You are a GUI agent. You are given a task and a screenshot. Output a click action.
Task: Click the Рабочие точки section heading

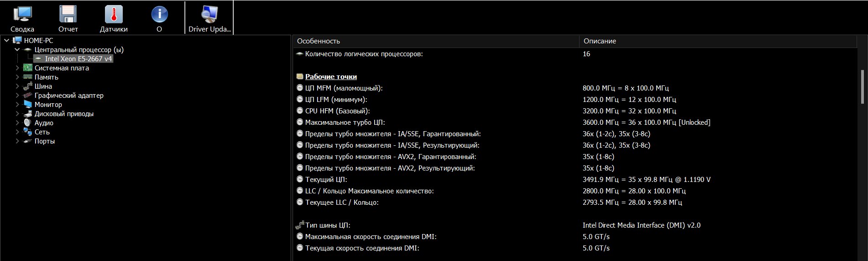tap(331, 77)
